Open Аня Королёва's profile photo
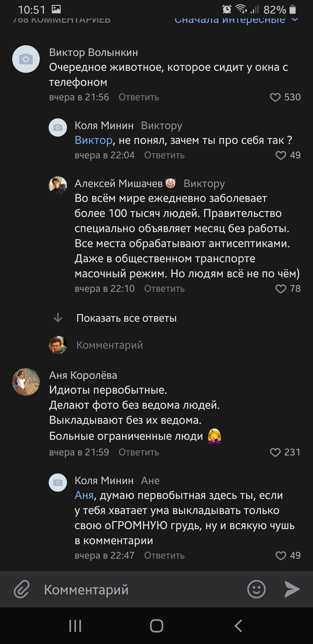This screenshot has width=313, height=644. 26,382
